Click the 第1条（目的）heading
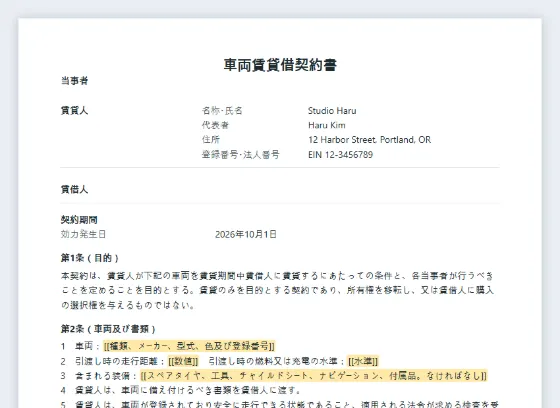Screen dimensions: 560x408 click(x=90, y=258)
